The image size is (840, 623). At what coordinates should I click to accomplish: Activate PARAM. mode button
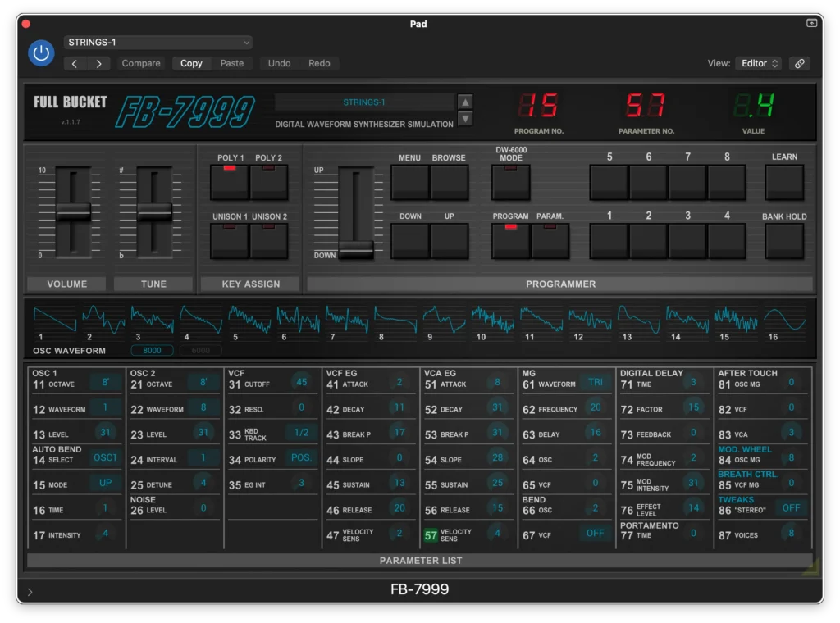(550, 241)
